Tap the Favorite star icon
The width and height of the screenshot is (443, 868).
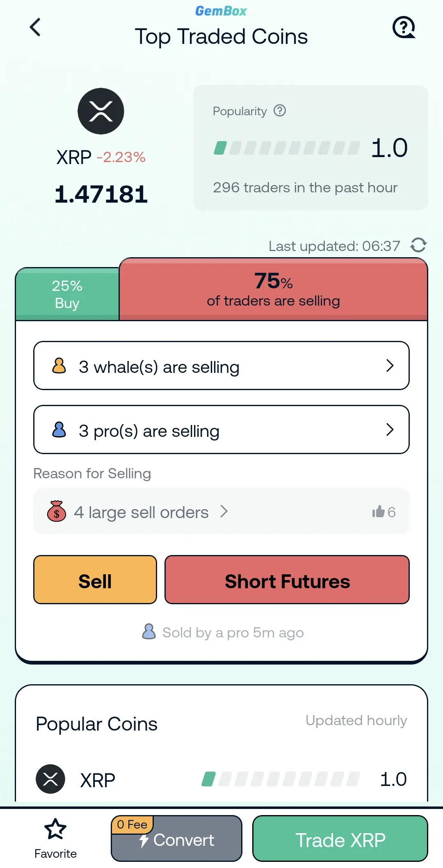[x=55, y=829]
